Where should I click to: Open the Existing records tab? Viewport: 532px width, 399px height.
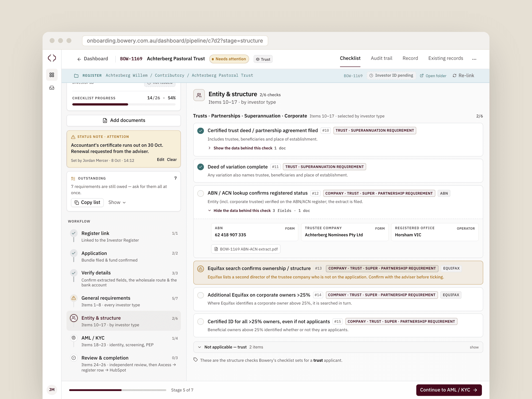click(x=445, y=58)
